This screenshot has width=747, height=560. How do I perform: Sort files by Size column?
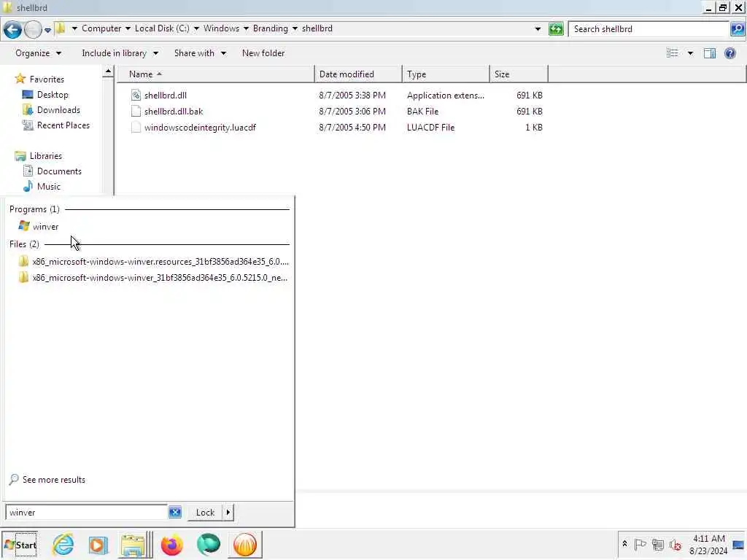[x=519, y=74]
